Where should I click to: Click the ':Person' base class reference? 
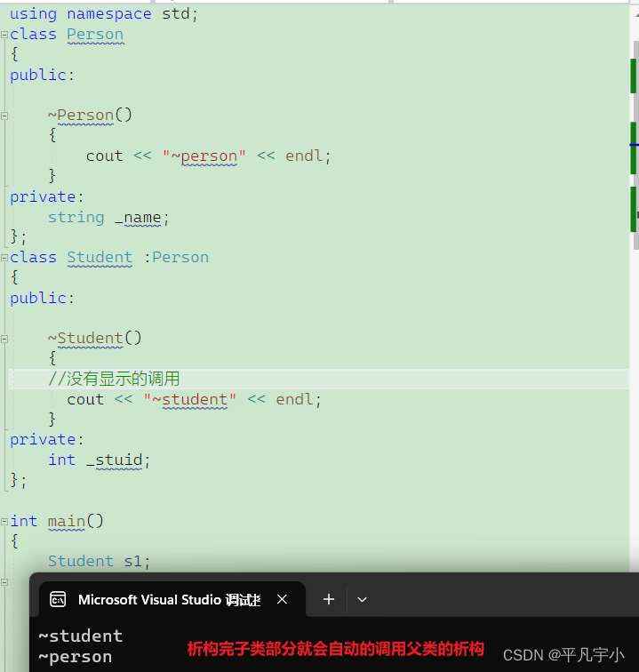tap(176, 257)
